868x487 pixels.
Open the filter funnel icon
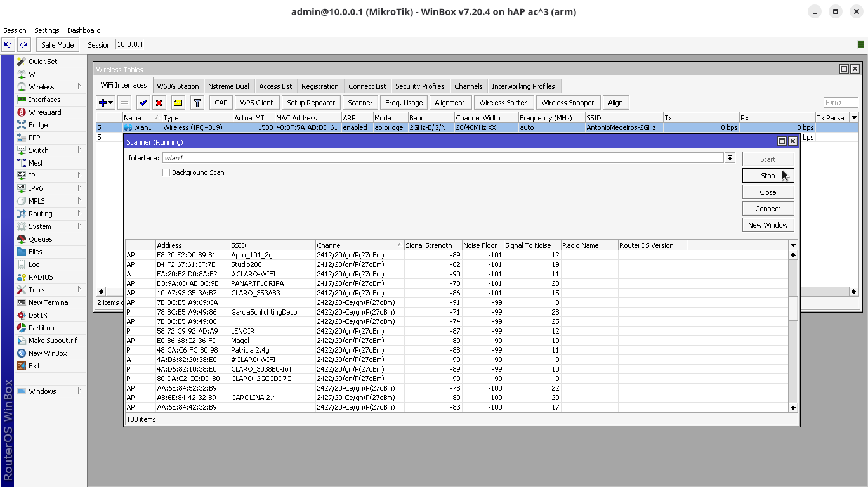click(197, 103)
